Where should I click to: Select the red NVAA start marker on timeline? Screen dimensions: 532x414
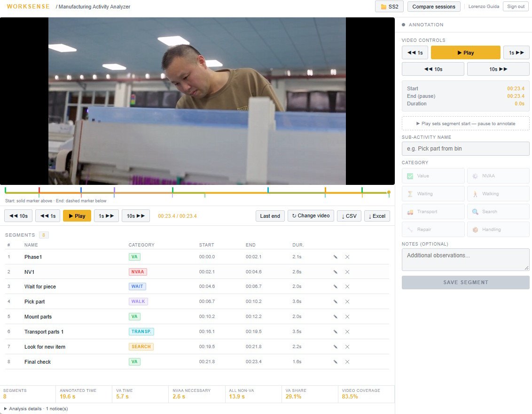pyautogui.click(x=39, y=190)
